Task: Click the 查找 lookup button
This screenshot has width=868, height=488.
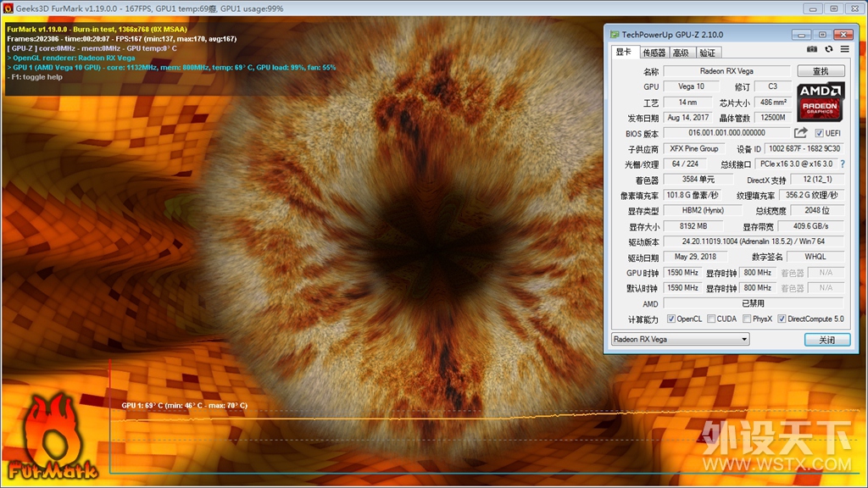Action: 821,71
